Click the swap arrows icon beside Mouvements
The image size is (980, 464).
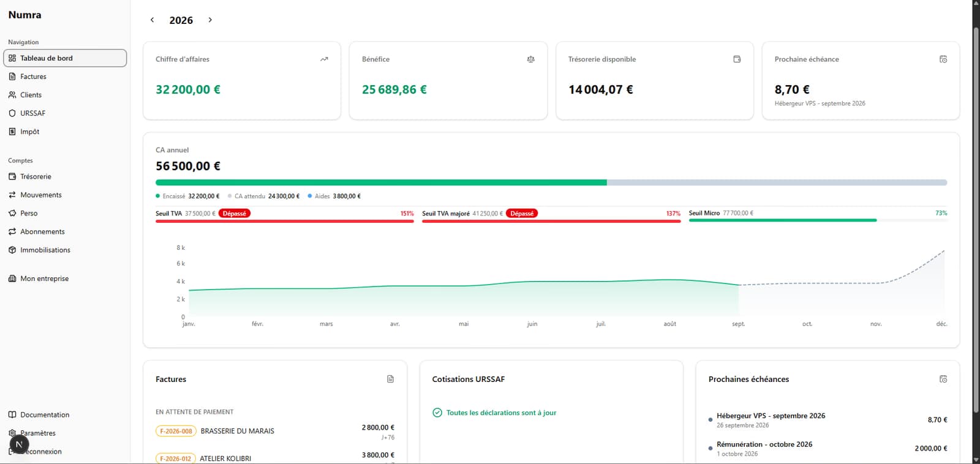pos(12,195)
